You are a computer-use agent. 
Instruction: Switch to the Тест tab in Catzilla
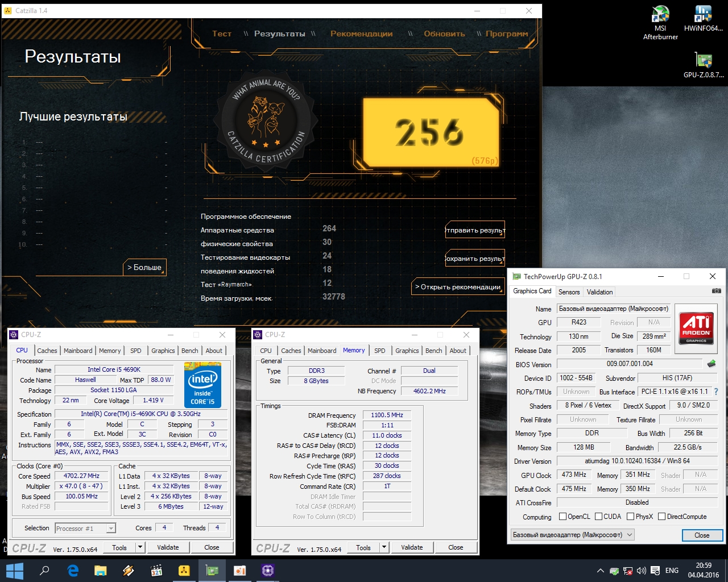(x=222, y=34)
